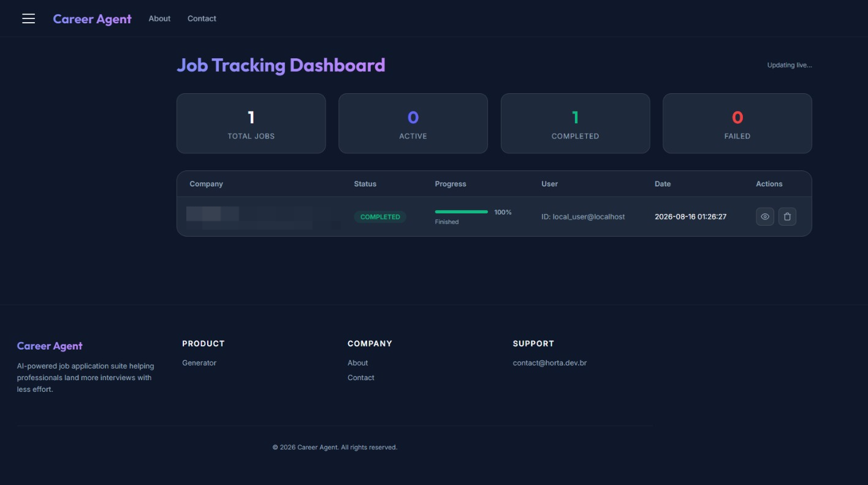
Task: Click the Career Agent footer logo text
Action: (x=50, y=346)
